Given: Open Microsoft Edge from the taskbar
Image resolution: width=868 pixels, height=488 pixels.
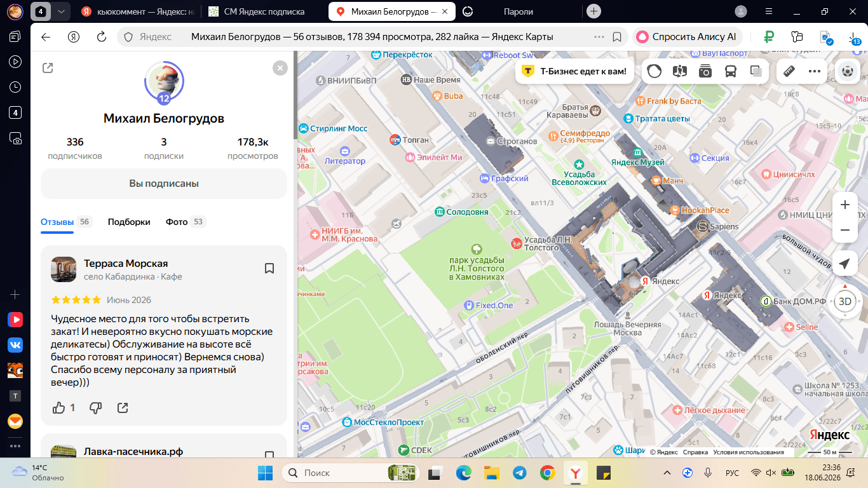Looking at the screenshot, I should tap(463, 473).
